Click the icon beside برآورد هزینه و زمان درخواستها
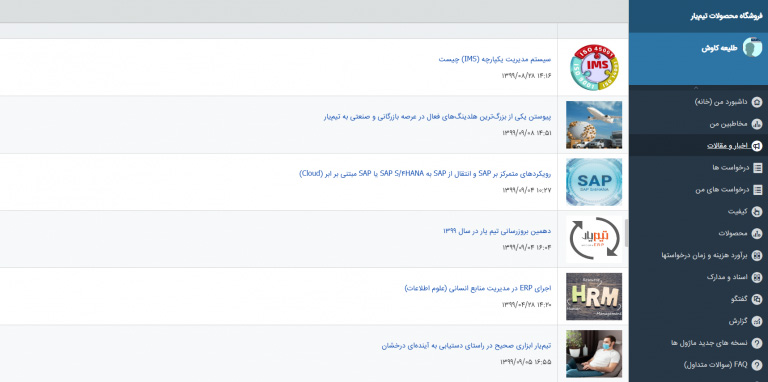The height and width of the screenshot is (382, 768). 757,255
